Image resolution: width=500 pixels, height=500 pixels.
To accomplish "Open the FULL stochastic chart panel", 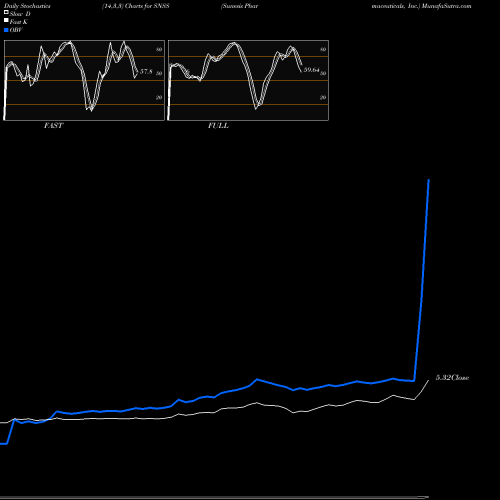I will click(248, 80).
